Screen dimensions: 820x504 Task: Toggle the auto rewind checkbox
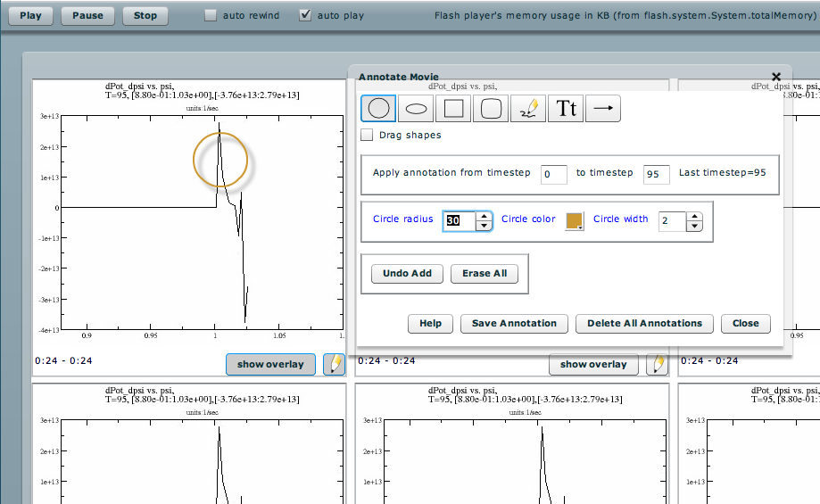pos(211,15)
